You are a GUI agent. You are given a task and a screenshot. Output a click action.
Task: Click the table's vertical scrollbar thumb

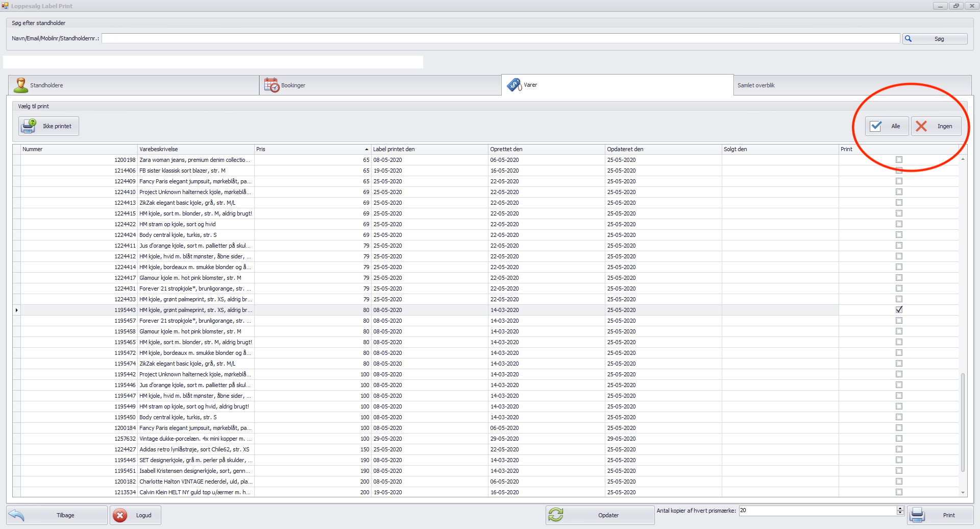(963, 423)
